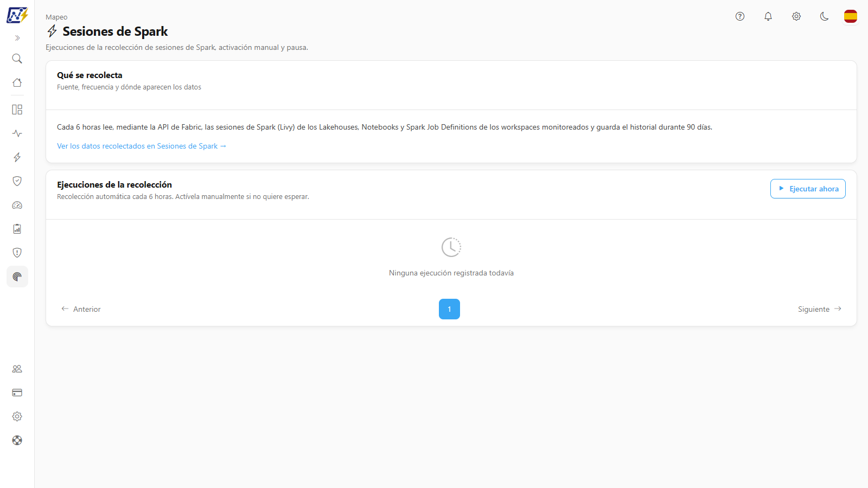Open the settings gear in the sidebar
This screenshot has height=488, width=868.
(17, 416)
